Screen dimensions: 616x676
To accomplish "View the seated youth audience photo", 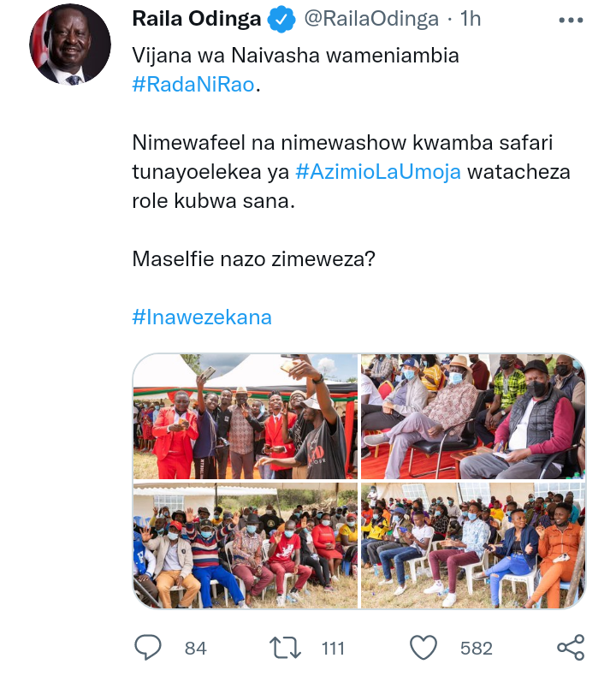I will click(473, 545).
